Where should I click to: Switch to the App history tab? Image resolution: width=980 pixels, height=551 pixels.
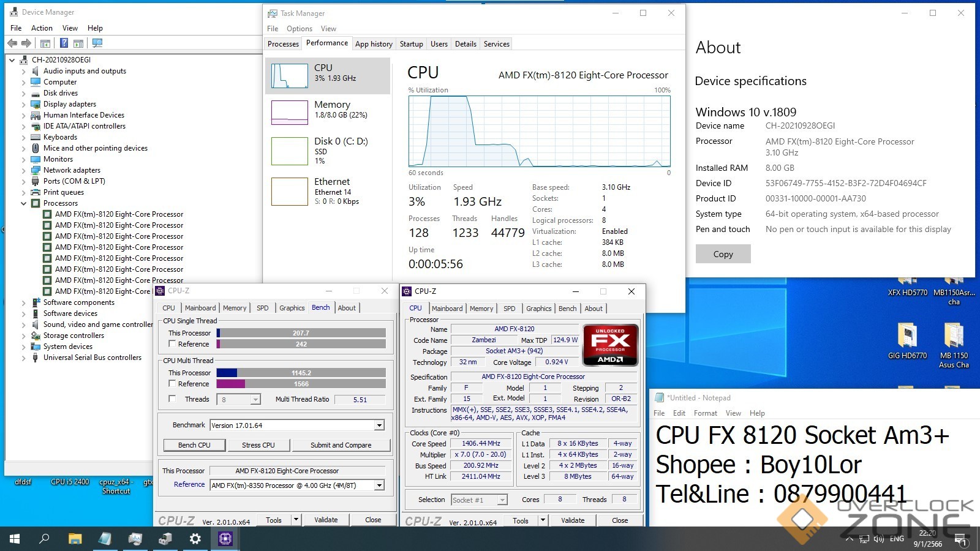(374, 44)
